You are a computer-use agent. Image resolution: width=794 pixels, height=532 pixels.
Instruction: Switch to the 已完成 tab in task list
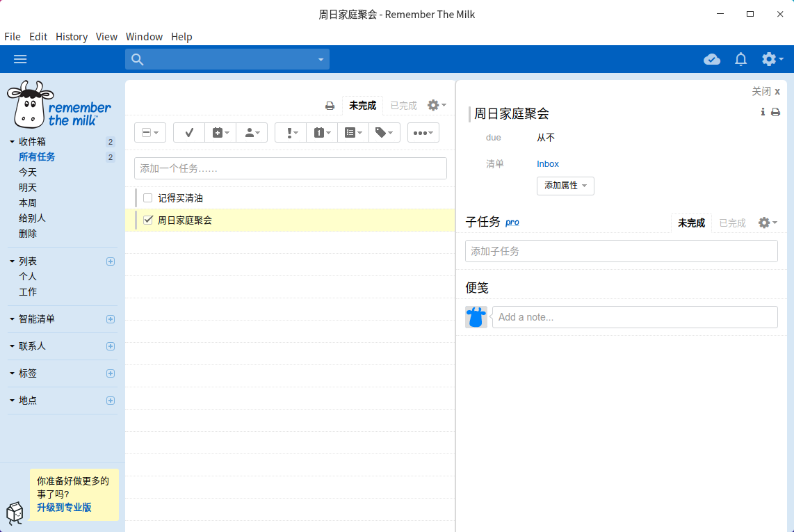tap(403, 106)
